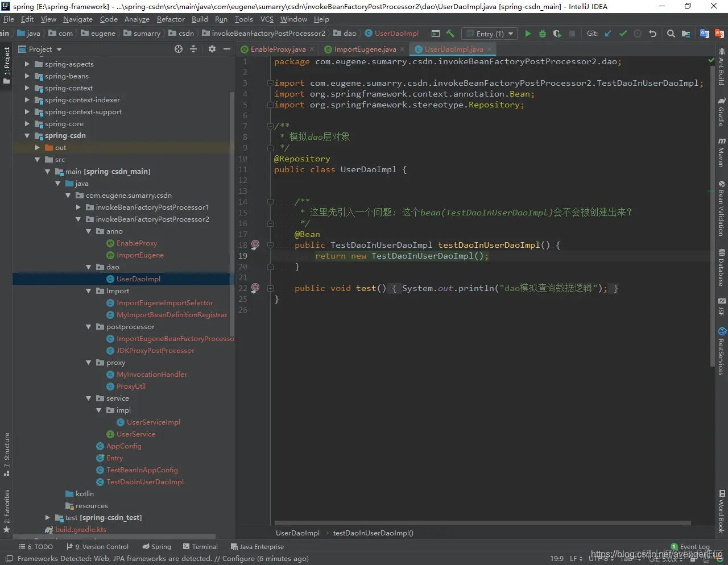Open the Refactor menu
The height and width of the screenshot is (565, 728).
(x=171, y=19)
